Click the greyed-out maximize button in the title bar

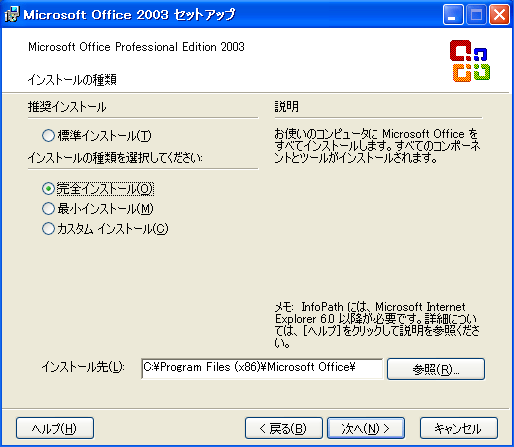(x=476, y=15)
